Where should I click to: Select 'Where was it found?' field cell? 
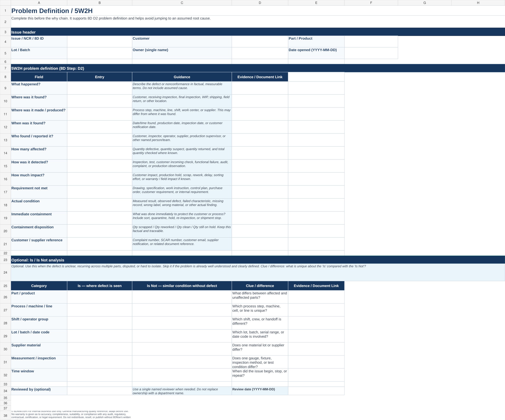(39, 101)
